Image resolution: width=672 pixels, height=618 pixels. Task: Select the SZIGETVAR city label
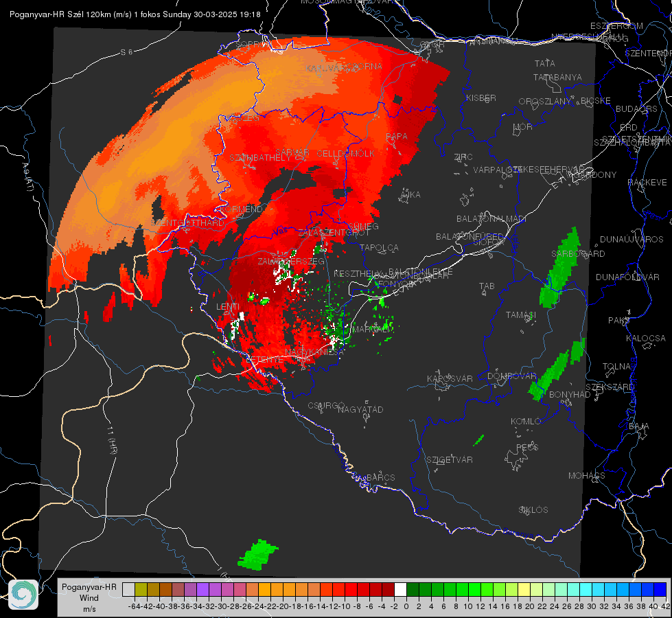pyautogui.click(x=449, y=459)
